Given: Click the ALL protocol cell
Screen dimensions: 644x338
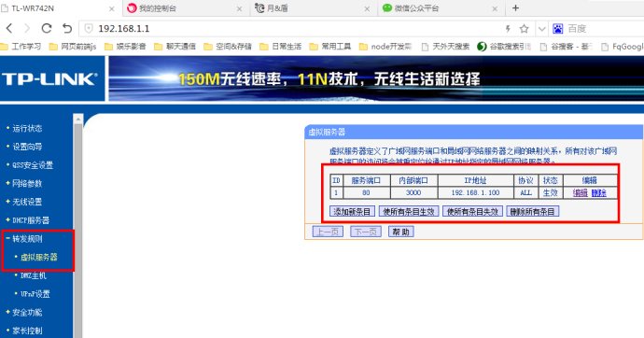Looking at the screenshot, I should click(525, 192).
